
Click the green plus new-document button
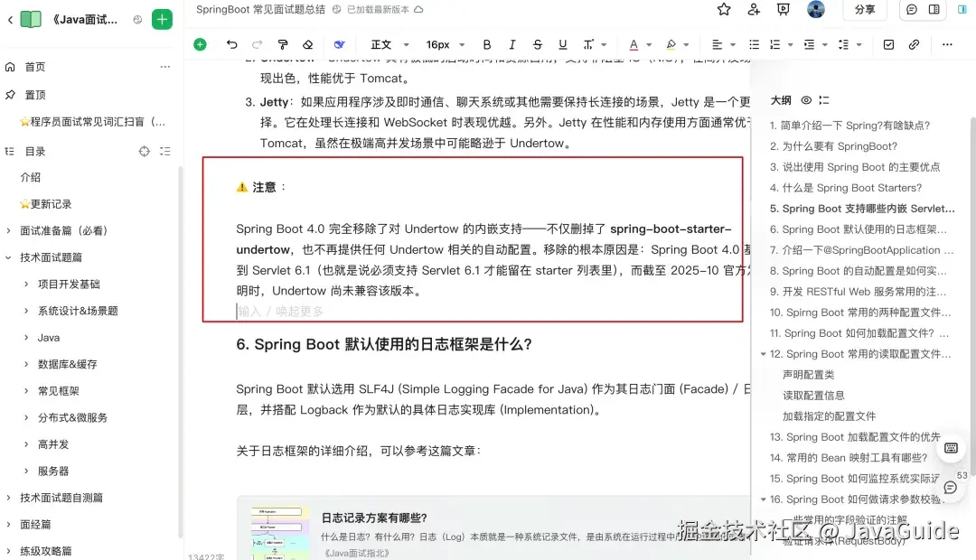(162, 19)
